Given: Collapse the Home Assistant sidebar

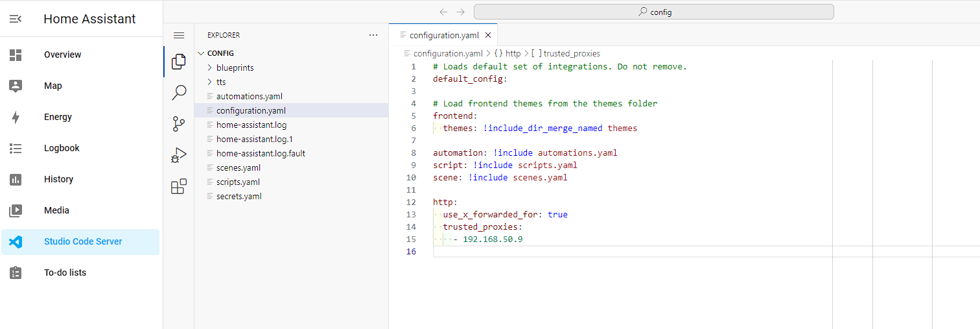Looking at the screenshot, I should [x=16, y=19].
